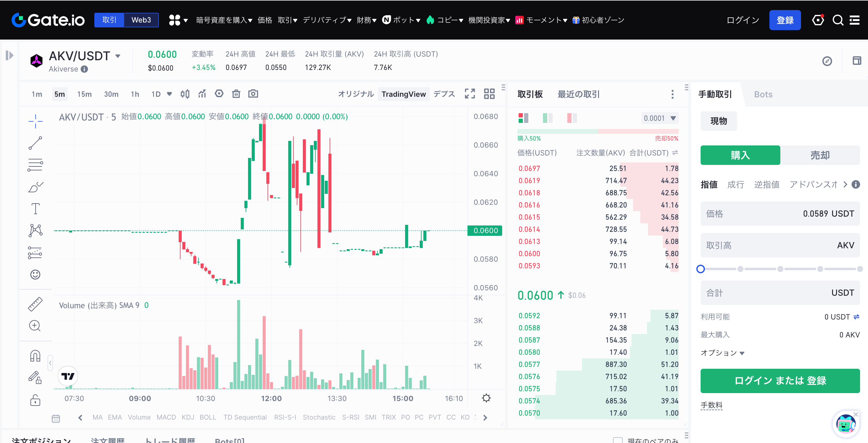Select the crosshair cursor tool
Viewport: 868px width, 443px height.
pyautogui.click(x=35, y=121)
